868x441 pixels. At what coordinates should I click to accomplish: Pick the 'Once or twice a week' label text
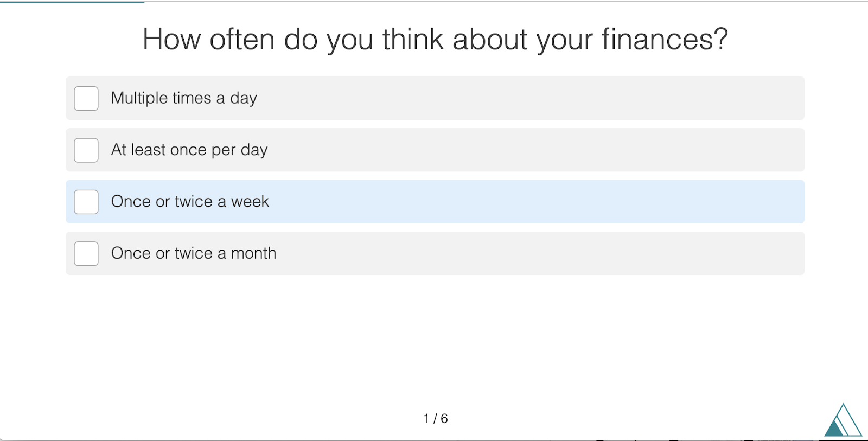pyautogui.click(x=190, y=201)
